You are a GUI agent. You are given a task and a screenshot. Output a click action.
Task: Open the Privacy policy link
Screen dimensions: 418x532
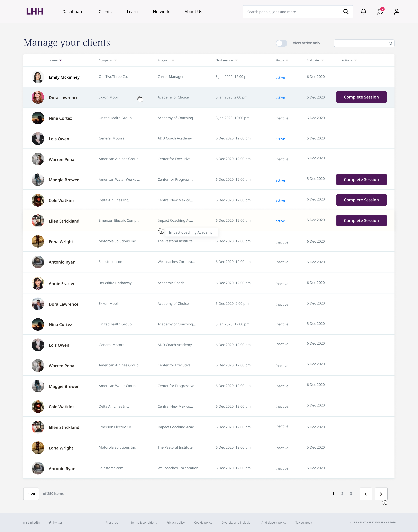click(175, 522)
